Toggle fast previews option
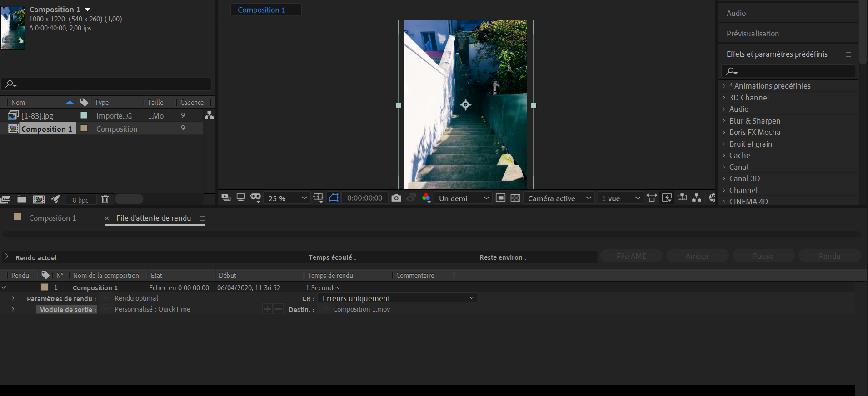Screen dimensions: 868x396 667,198
